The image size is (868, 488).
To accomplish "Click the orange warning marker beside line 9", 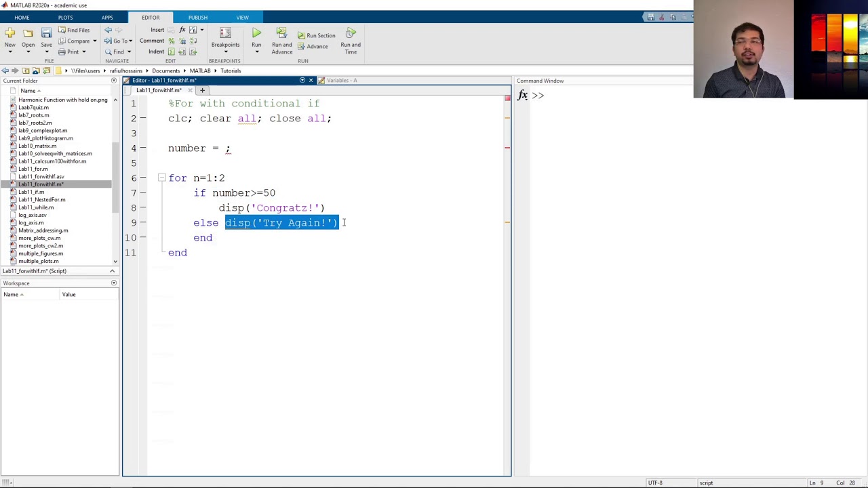I will [507, 222].
